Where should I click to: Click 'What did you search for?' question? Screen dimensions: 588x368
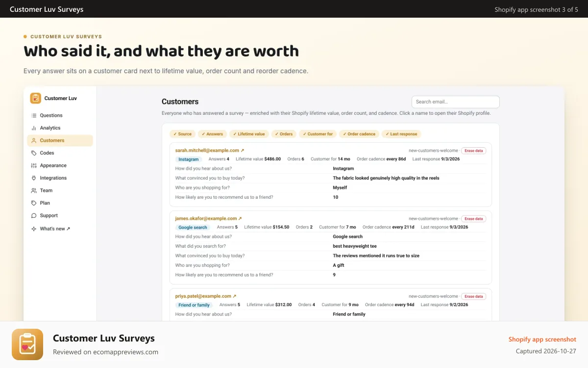coord(200,246)
